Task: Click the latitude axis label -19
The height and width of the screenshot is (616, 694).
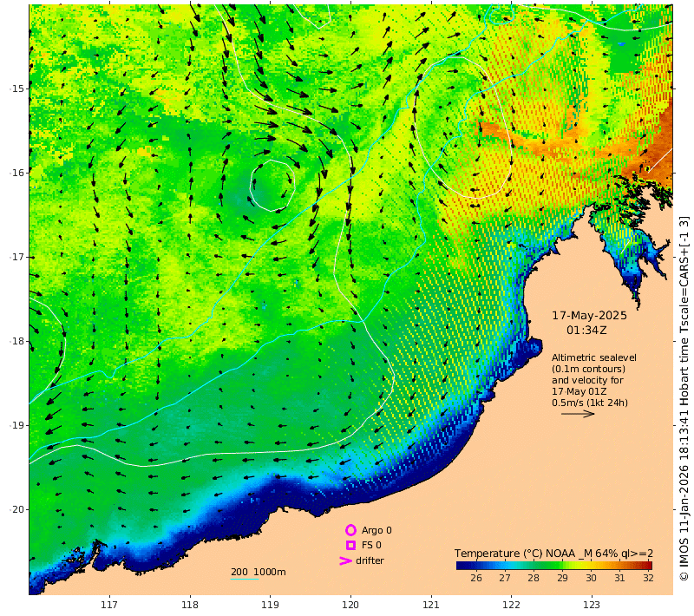Action: point(17,425)
